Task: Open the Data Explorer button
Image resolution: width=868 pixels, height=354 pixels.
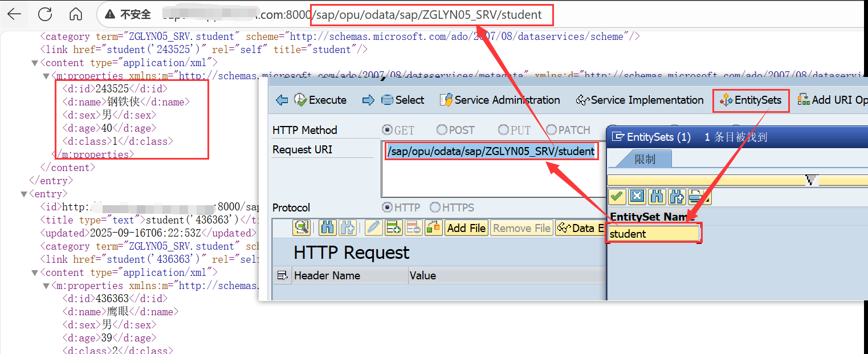Action: tap(581, 228)
